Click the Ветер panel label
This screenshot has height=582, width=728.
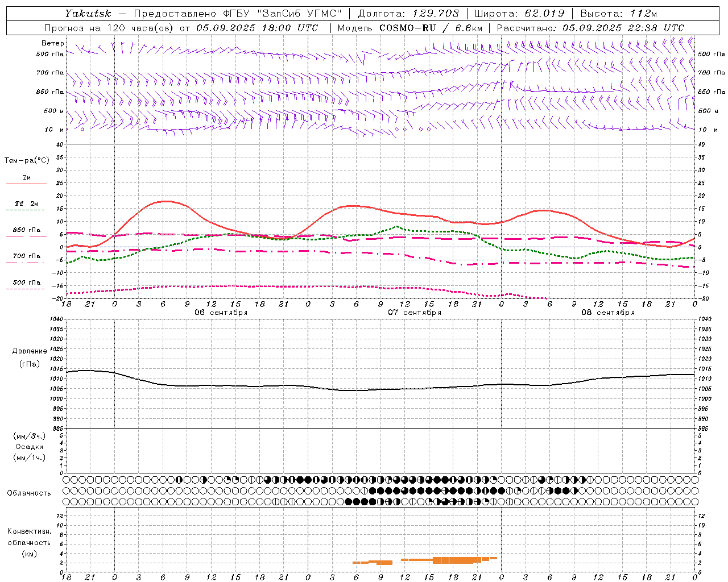pos(53,43)
